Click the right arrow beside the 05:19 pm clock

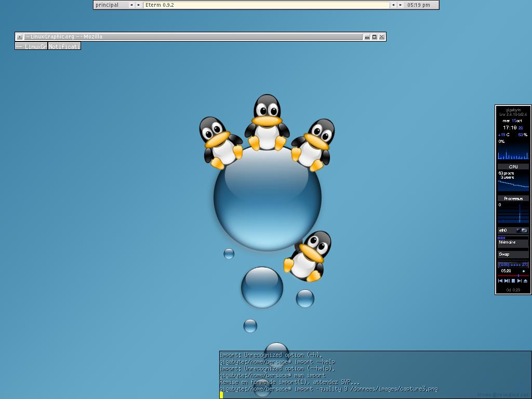[x=401, y=5]
